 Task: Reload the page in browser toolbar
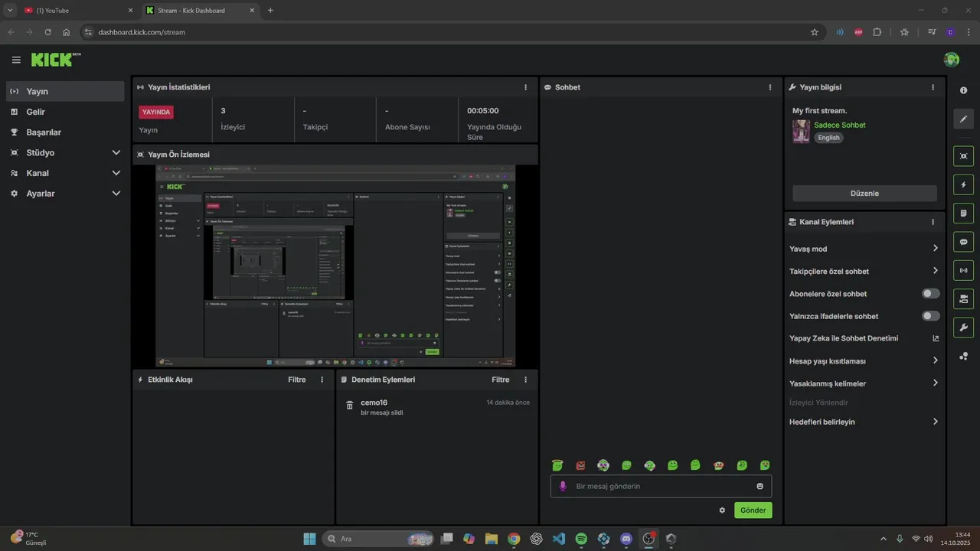point(47,32)
